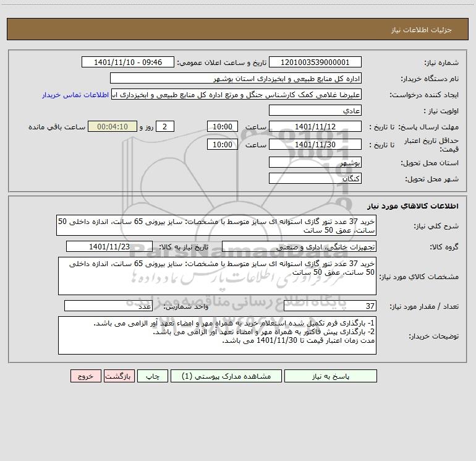The image size is (476, 461).
Task: Click the مشخصات کالای مورد نیاز text area
Action: (217, 276)
